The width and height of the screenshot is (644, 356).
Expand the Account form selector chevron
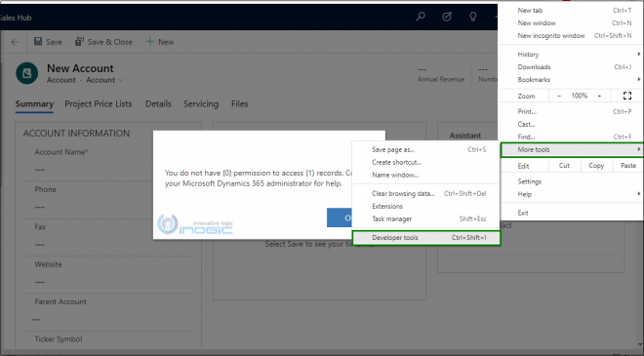(x=121, y=81)
